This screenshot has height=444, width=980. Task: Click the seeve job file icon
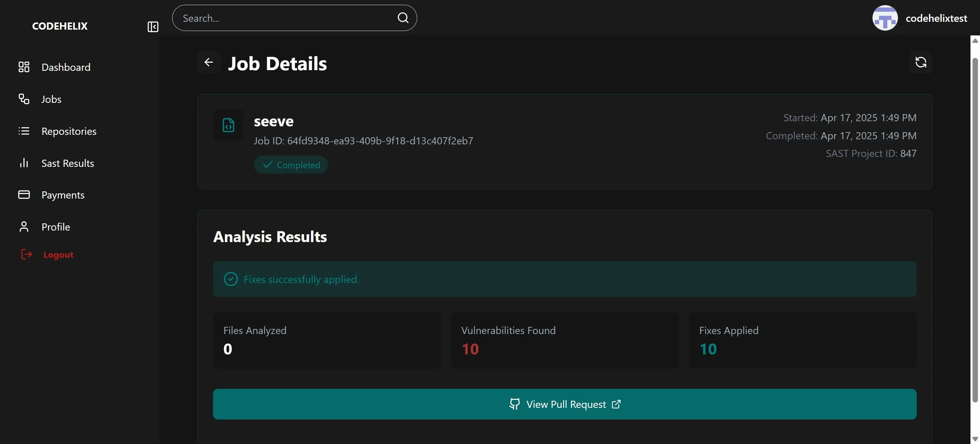pyautogui.click(x=228, y=125)
